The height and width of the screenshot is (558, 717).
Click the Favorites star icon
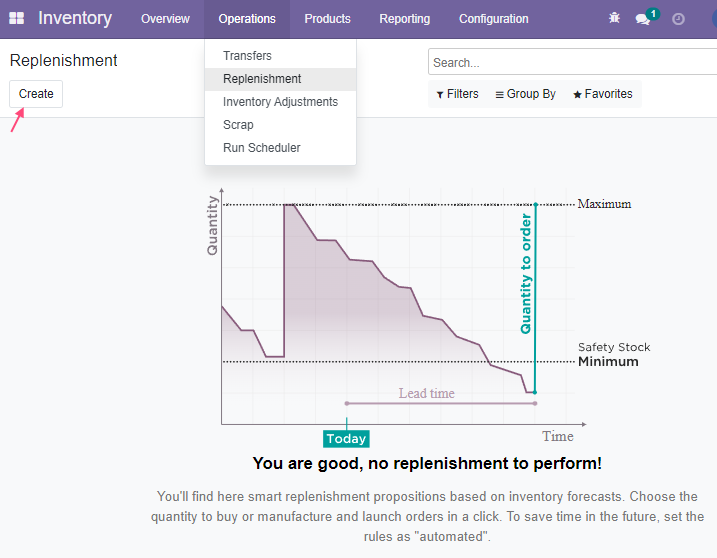tap(577, 94)
